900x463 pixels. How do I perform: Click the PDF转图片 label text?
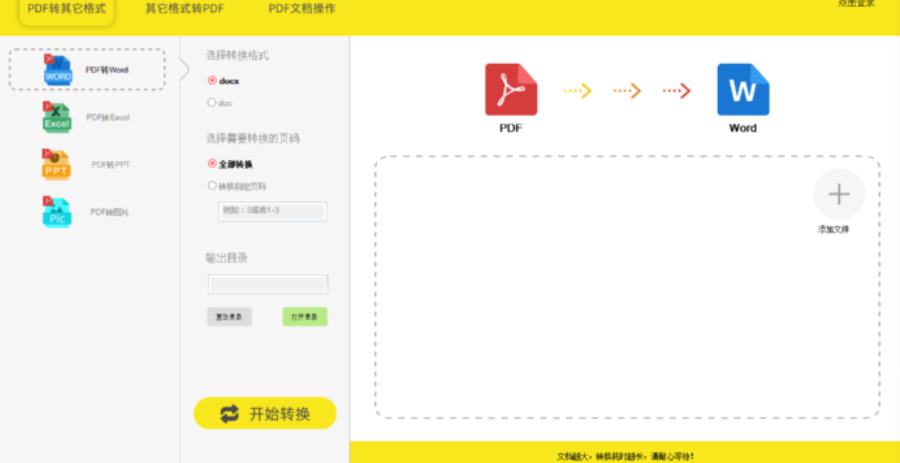tap(110, 212)
